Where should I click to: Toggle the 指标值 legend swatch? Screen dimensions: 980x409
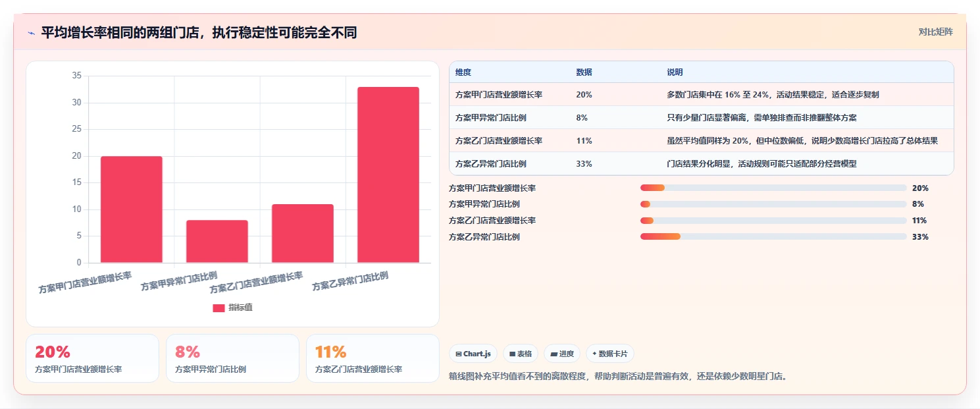219,308
